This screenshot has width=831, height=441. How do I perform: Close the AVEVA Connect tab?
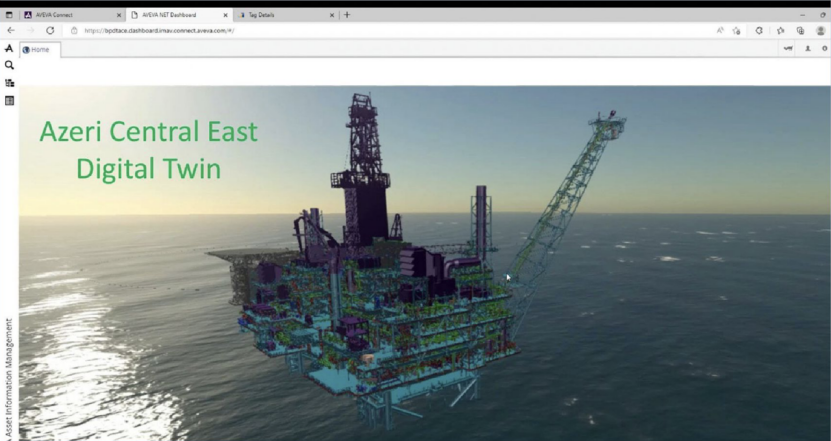119,15
